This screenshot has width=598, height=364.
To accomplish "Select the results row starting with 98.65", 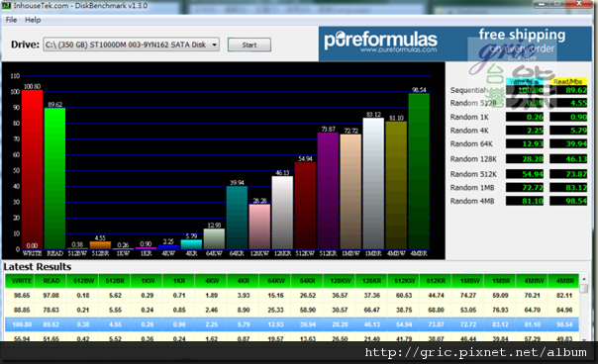I will point(292,295).
